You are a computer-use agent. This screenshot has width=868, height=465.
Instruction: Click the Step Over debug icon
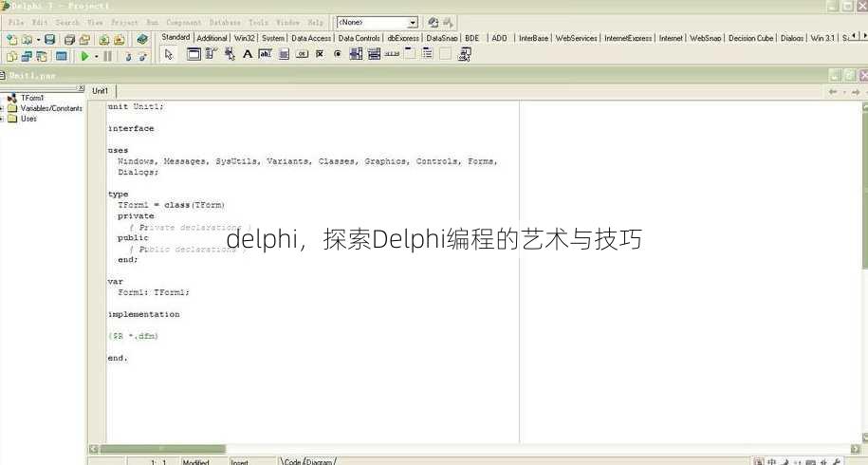(x=143, y=56)
